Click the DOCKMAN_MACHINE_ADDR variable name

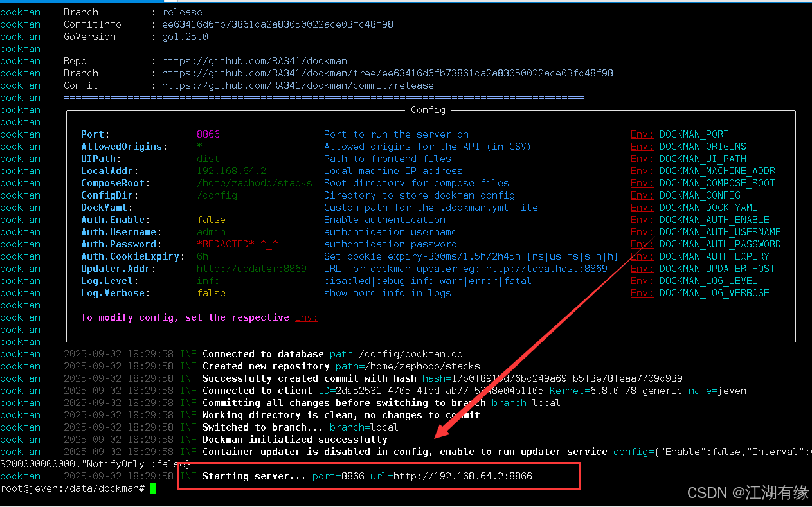tap(717, 171)
